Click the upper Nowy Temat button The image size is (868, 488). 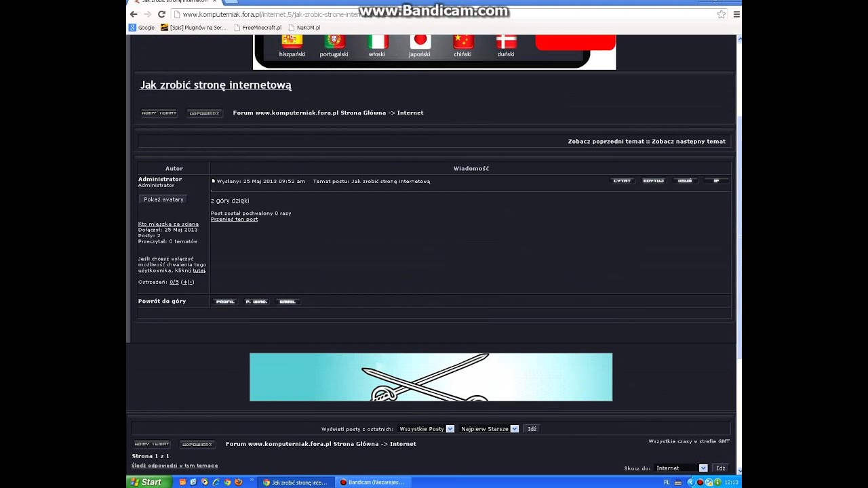pyautogui.click(x=159, y=113)
